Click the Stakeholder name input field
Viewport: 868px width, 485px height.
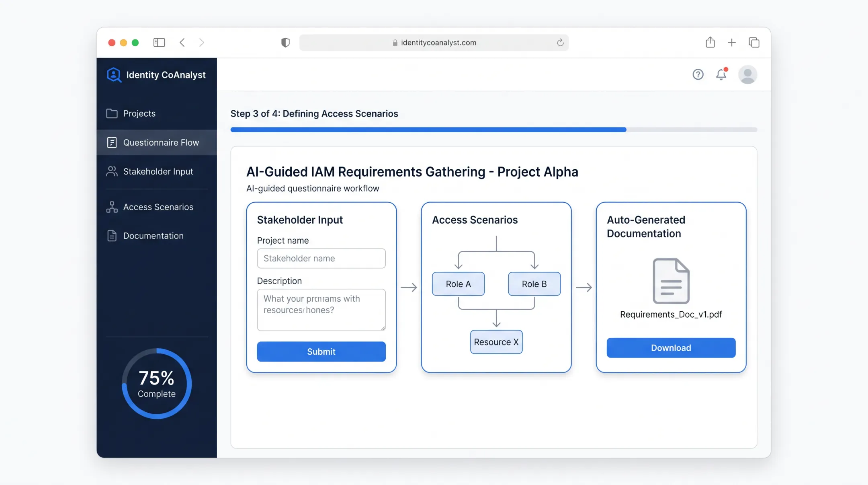tap(321, 258)
